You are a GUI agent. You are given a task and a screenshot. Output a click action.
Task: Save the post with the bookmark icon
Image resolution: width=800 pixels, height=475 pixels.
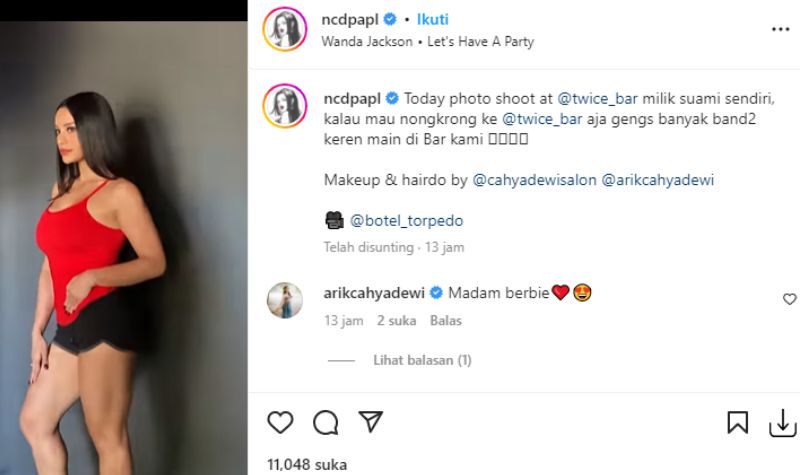737,423
